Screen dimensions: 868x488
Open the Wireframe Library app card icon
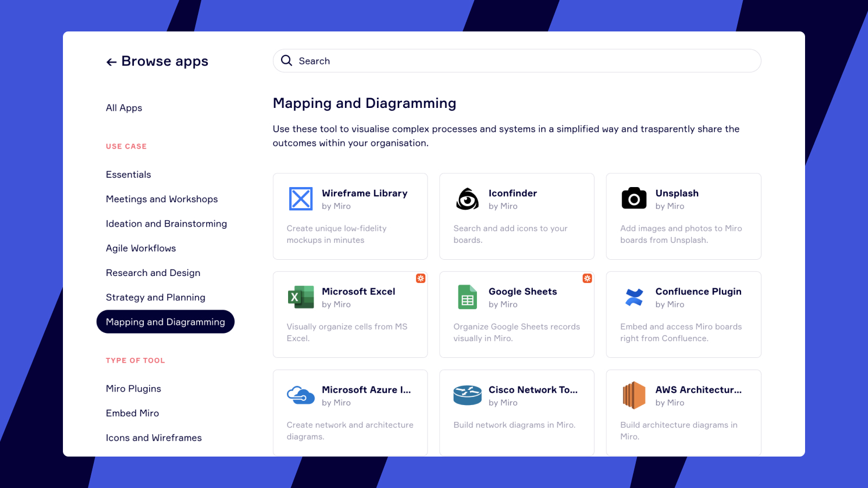301,199
